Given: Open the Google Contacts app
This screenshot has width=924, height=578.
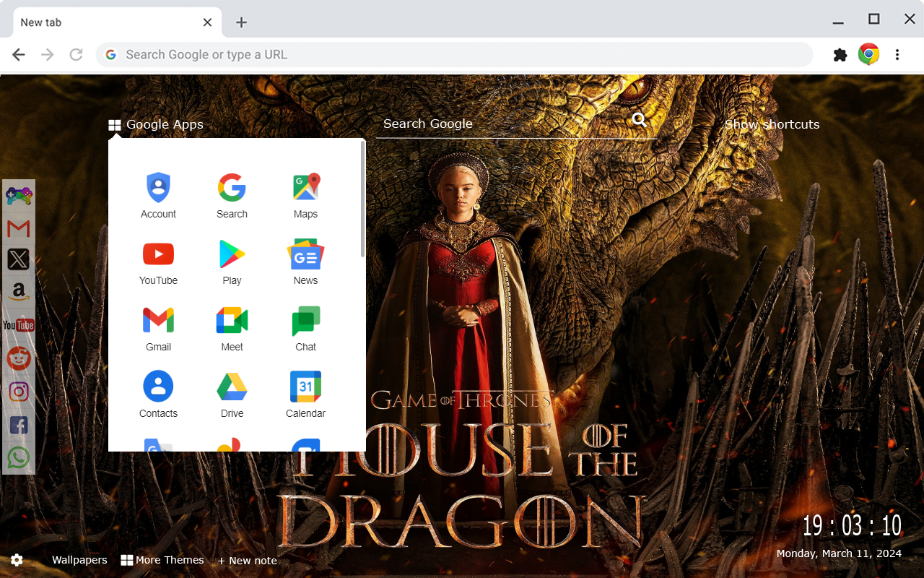Looking at the screenshot, I should pos(158,395).
